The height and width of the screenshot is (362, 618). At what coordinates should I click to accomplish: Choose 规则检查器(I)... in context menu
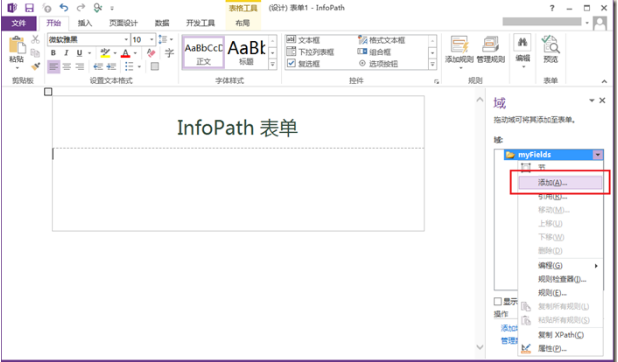point(560,279)
